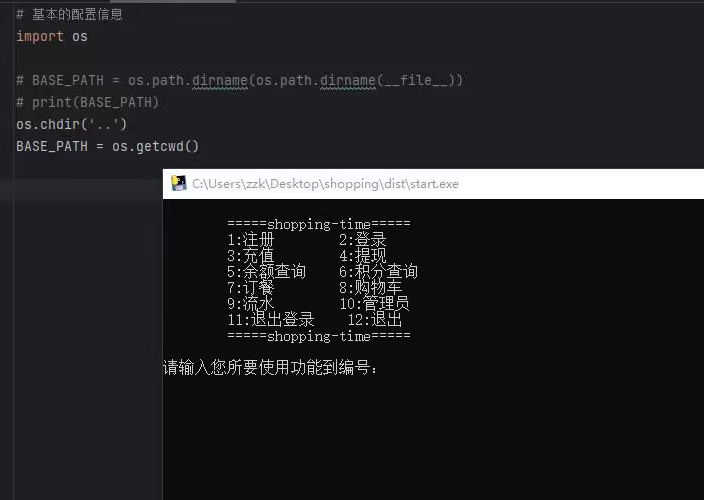Select the '4:提现' withdraw entry
The image size is (704, 500).
point(362,256)
